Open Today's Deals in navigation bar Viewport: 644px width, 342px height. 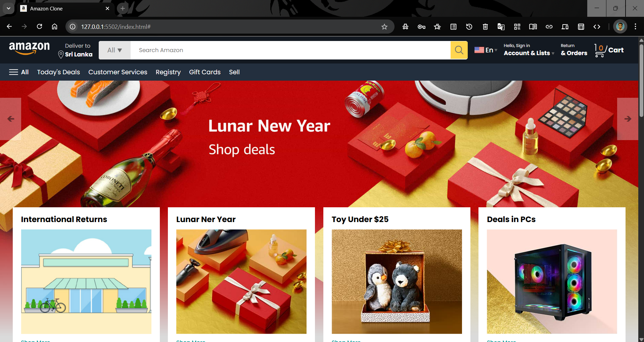(x=58, y=72)
